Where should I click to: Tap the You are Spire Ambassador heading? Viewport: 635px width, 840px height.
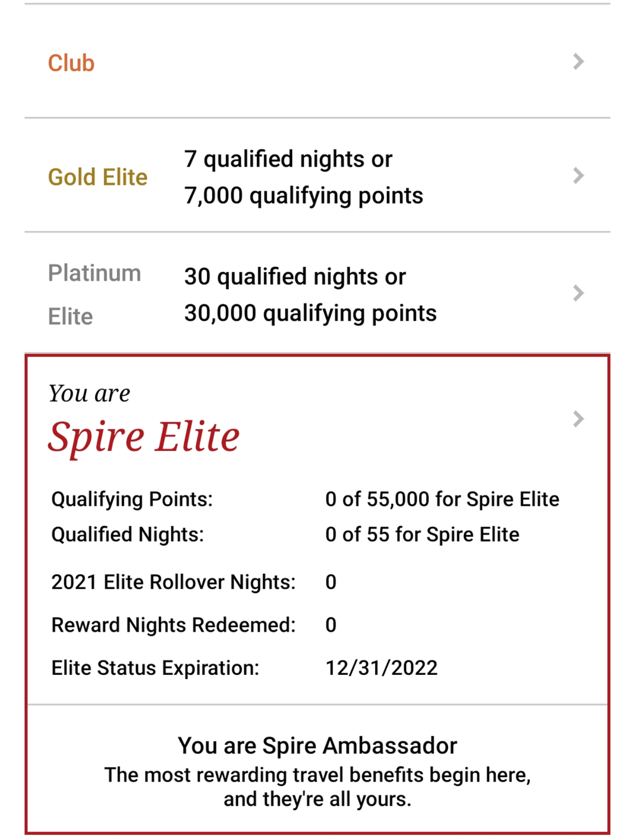click(x=317, y=746)
